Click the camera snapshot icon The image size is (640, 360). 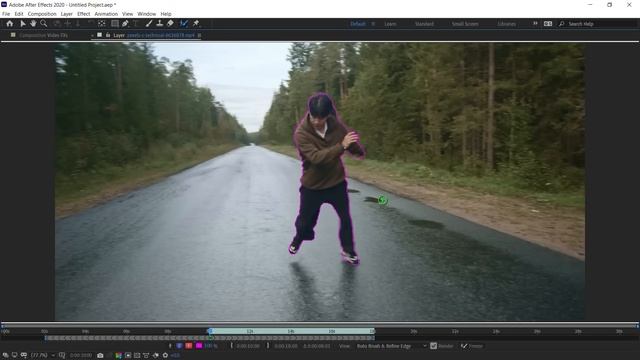(100, 356)
